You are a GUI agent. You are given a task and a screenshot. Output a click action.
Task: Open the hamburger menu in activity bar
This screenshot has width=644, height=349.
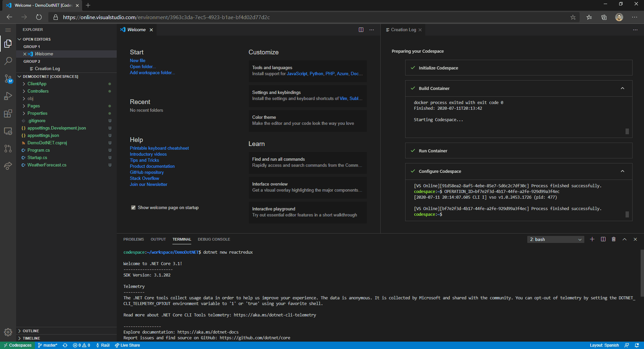click(8, 30)
